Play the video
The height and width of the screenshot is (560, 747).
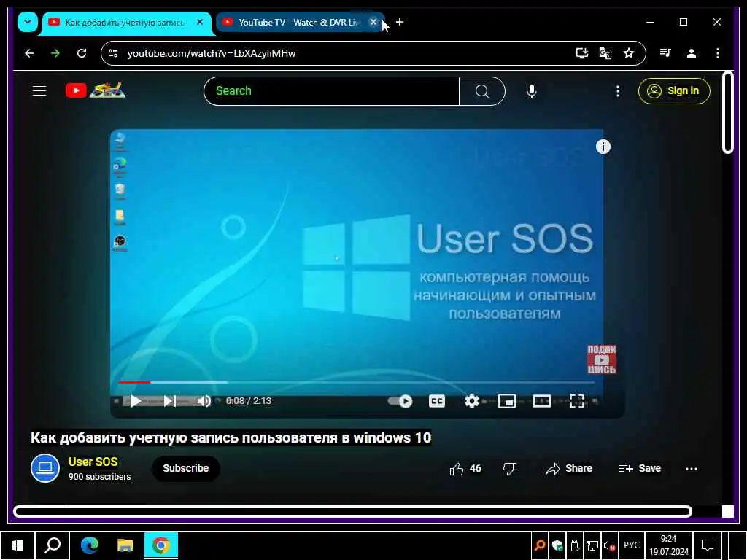(x=135, y=401)
